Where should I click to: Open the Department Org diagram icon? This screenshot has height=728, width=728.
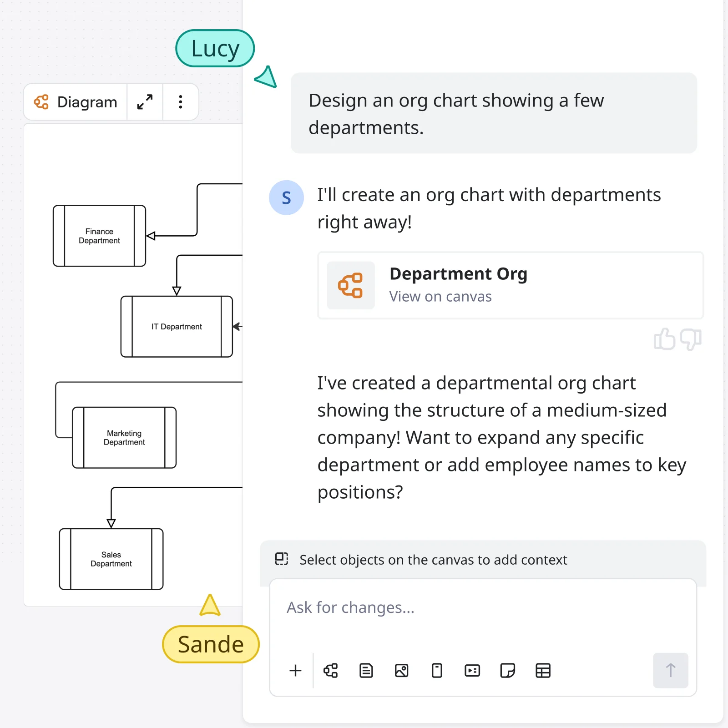(x=350, y=285)
